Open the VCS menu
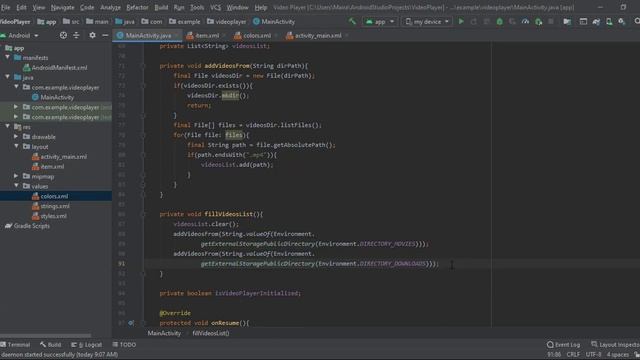Image resolution: width=640 pixels, height=360 pixels. [215, 7]
